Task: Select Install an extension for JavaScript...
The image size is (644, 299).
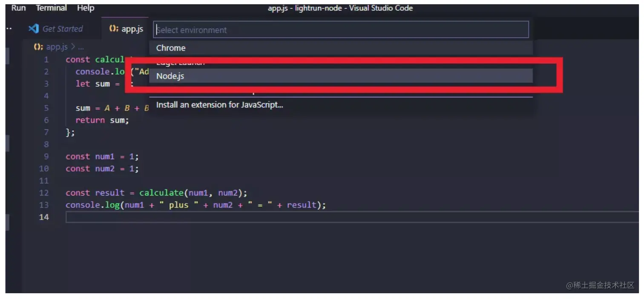Action: [341, 105]
